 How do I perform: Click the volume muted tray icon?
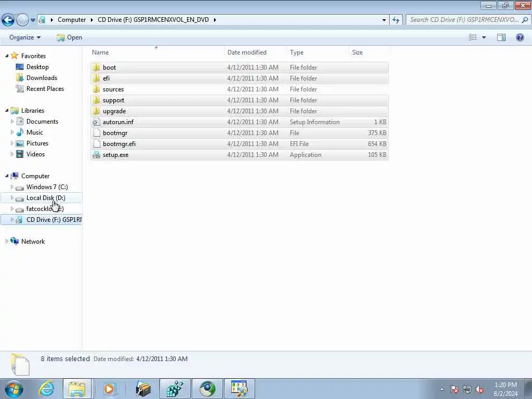click(480, 390)
